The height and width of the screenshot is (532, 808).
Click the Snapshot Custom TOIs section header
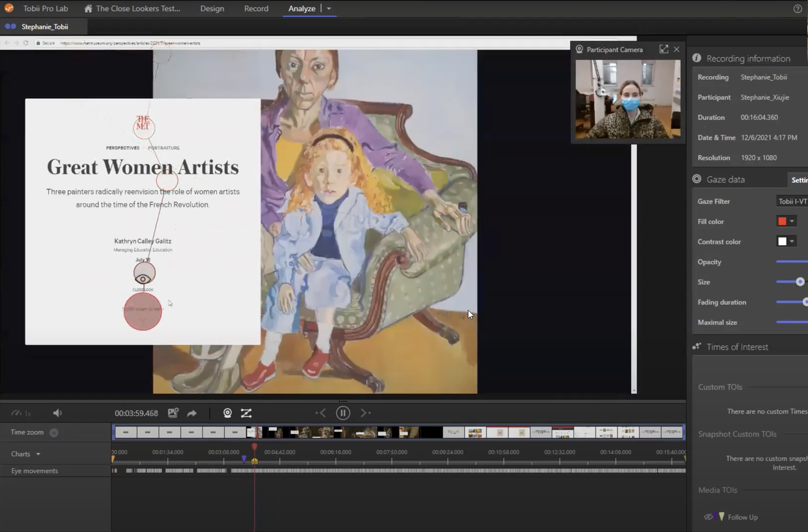[x=737, y=434]
